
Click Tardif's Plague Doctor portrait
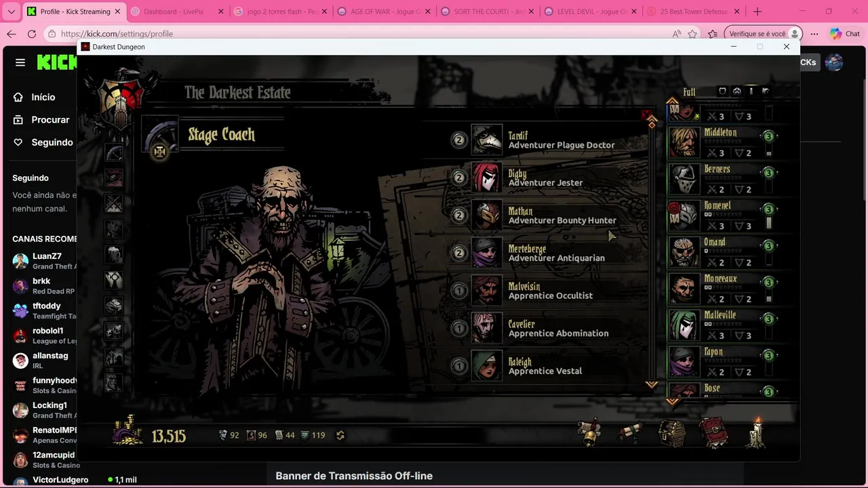click(487, 140)
